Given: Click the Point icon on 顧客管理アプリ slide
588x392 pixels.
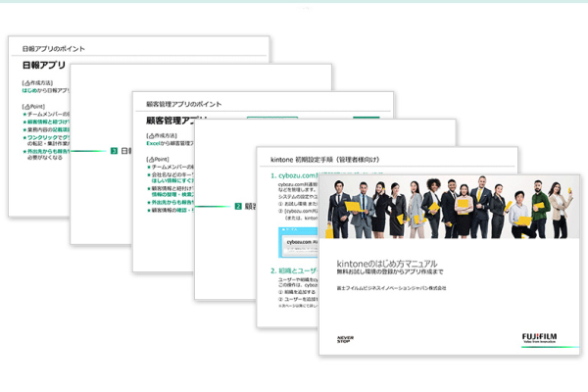Looking at the screenshot, I should pyautogui.click(x=148, y=158).
